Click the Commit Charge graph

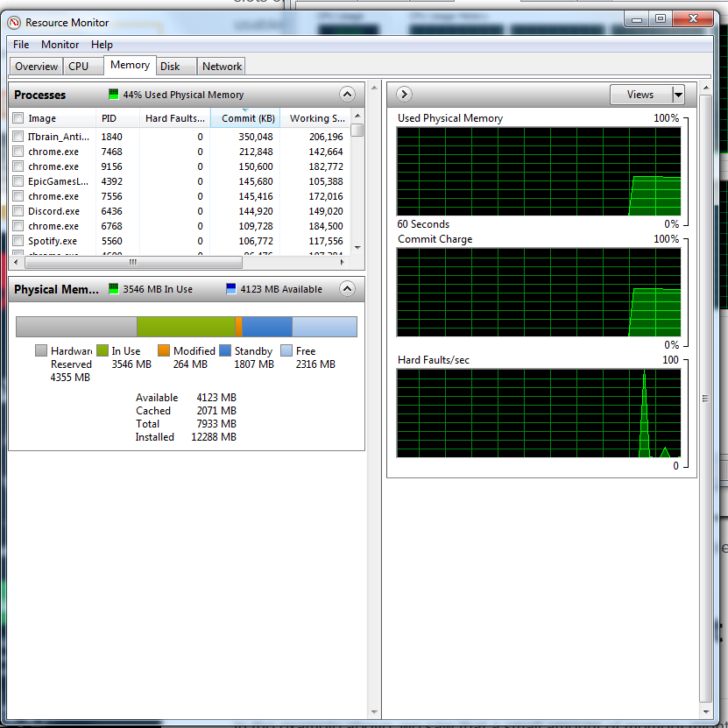pyautogui.click(x=539, y=293)
